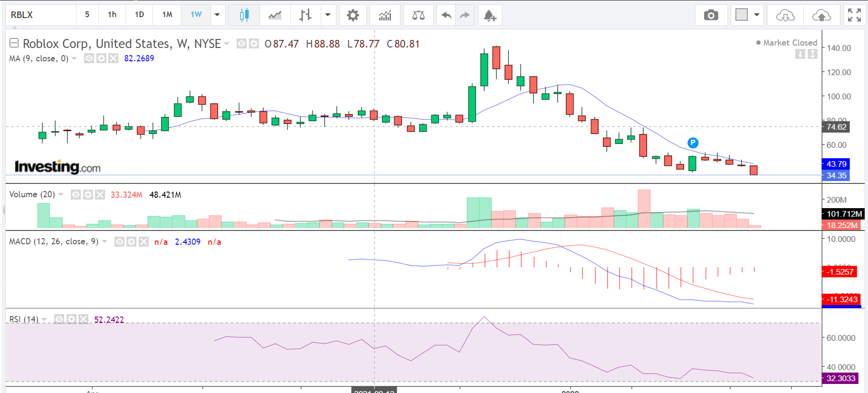Image resolution: width=868 pixels, height=393 pixels.
Task: Remove the MACD indicator
Action: click(143, 242)
